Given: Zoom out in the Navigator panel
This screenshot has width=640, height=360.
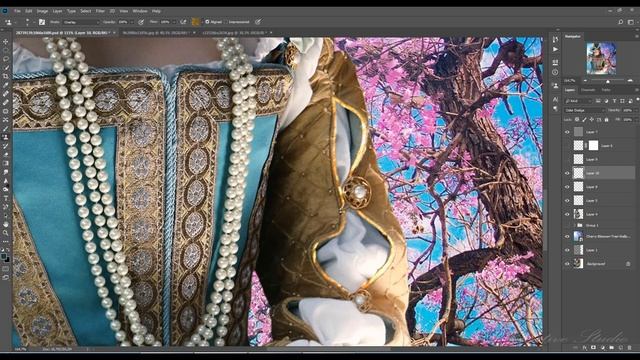Looking at the screenshot, I should tap(585, 81).
